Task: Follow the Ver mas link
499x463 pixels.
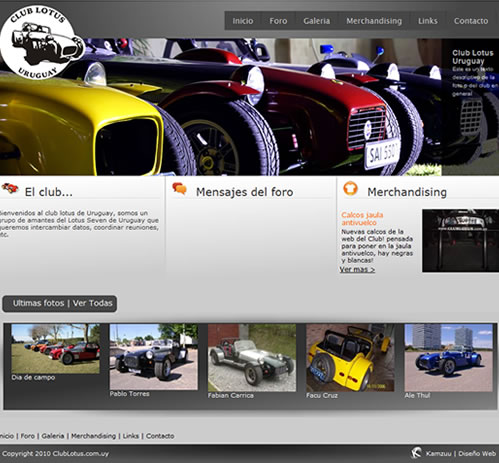Action: click(357, 269)
